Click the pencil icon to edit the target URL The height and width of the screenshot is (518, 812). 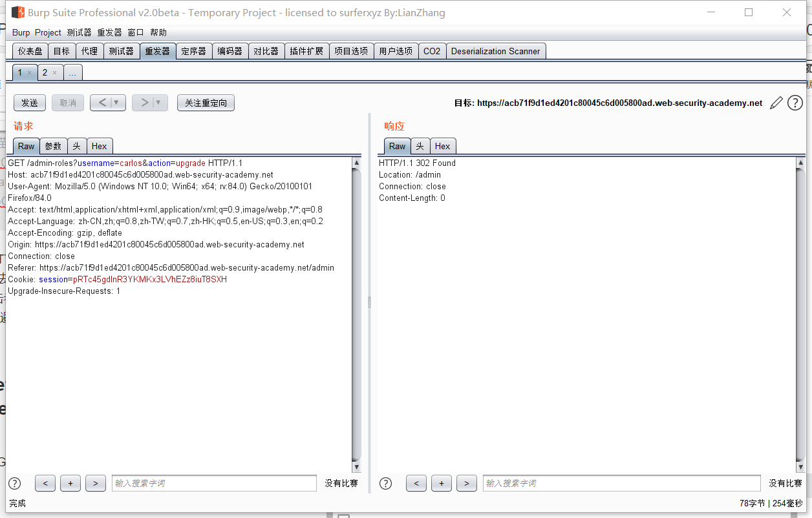[x=776, y=102]
